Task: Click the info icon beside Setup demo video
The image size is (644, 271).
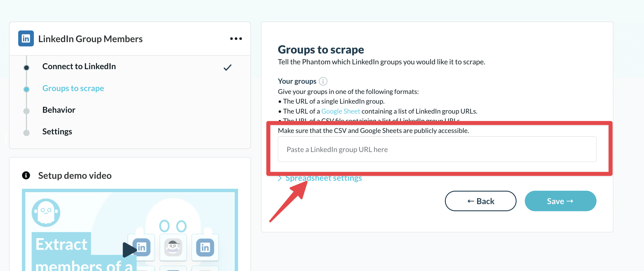Action: pyautogui.click(x=26, y=175)
